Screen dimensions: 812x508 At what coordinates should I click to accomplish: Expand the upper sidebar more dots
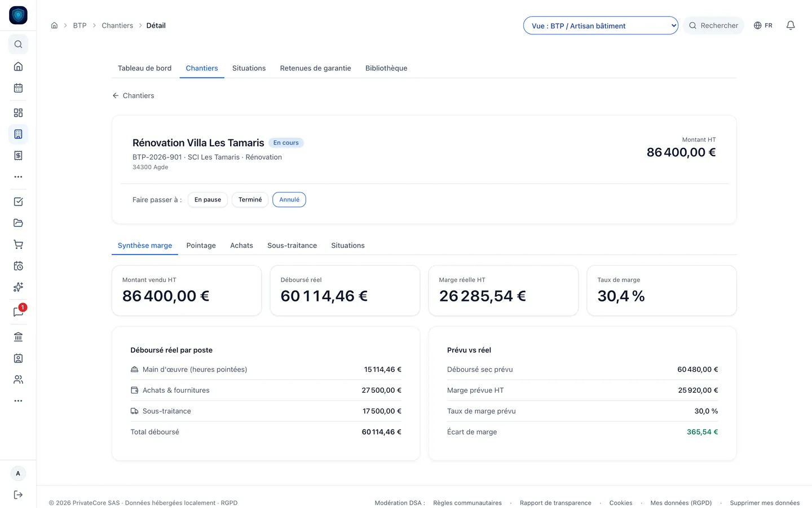coord(18,177)
